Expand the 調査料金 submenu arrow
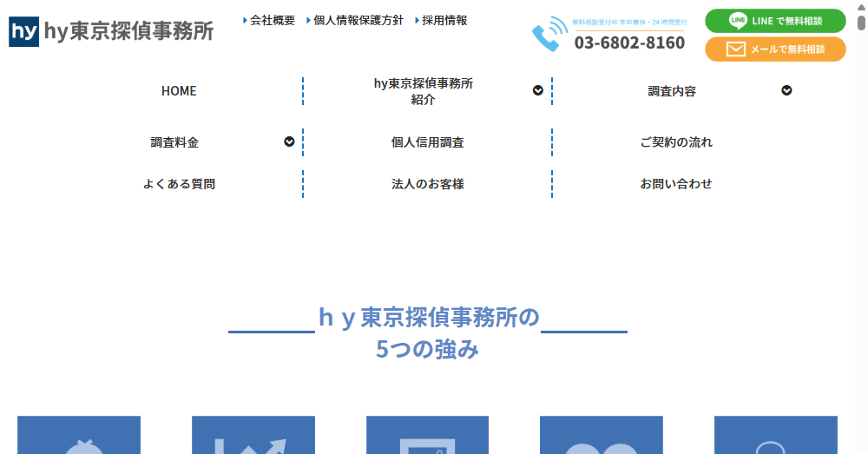The image size is (868, 454). (x=289, y=141)
